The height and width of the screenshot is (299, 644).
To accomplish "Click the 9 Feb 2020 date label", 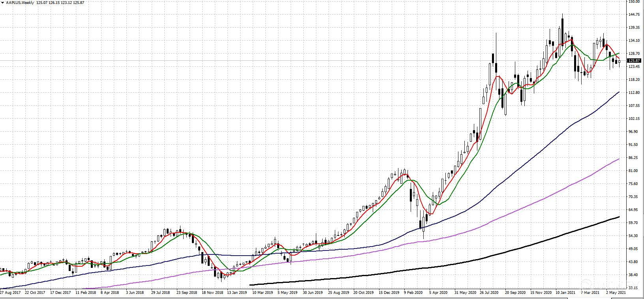I will click(x=413, y=293).
